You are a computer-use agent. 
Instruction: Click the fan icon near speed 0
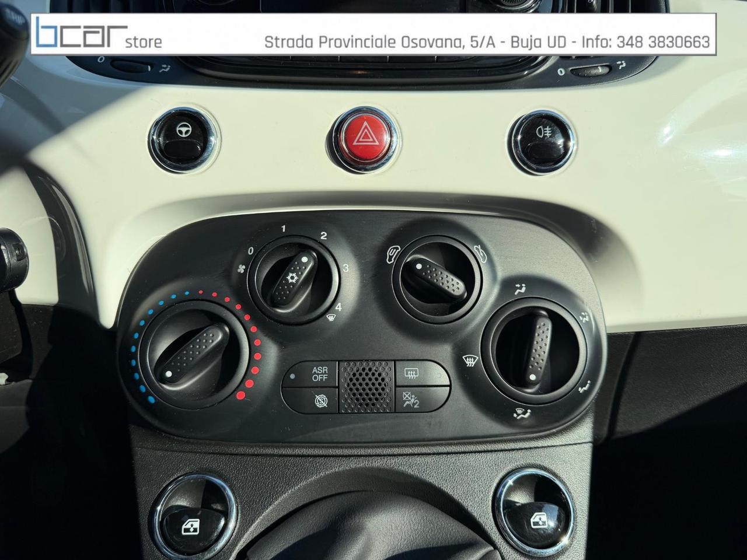point(240,268)
